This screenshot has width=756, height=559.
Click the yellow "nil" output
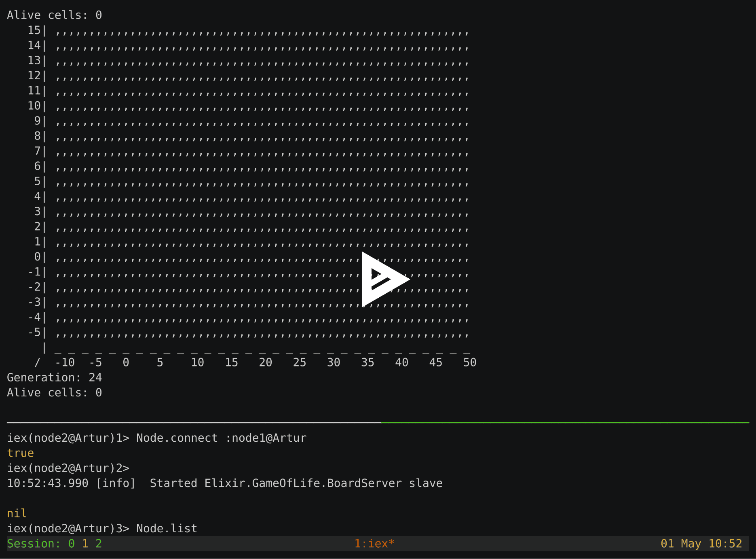click(17, 513)
